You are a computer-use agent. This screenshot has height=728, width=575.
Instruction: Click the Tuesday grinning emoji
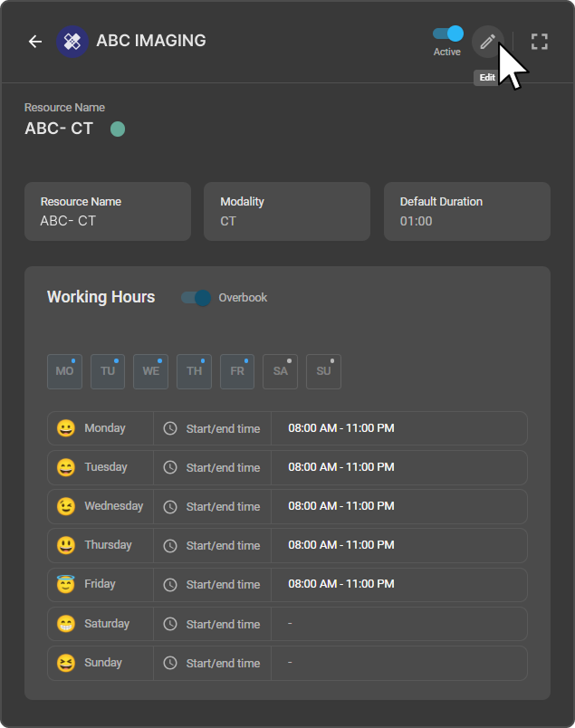pyautogui.click(x=66, y=467)
